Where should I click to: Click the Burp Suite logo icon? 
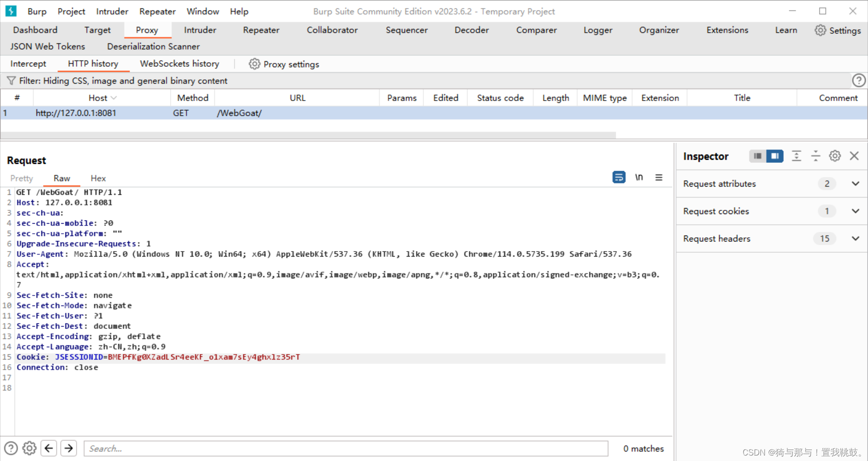click(x=11, y=11)
